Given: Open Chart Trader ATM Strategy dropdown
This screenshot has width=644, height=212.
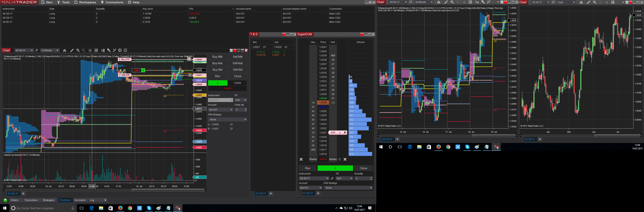Looking at the screenshot, I should coord(228,120).
